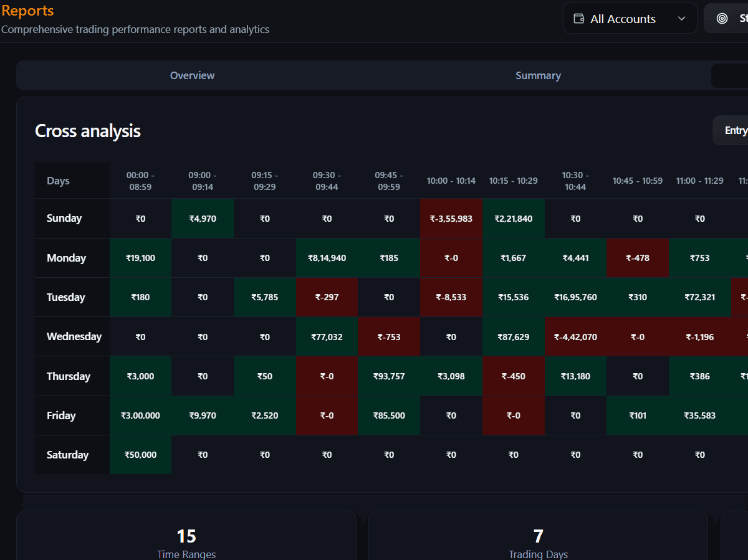
Task: Click Friday's ₹3,00,000 value
Action: pyautogui.click(x=140, y=415)
